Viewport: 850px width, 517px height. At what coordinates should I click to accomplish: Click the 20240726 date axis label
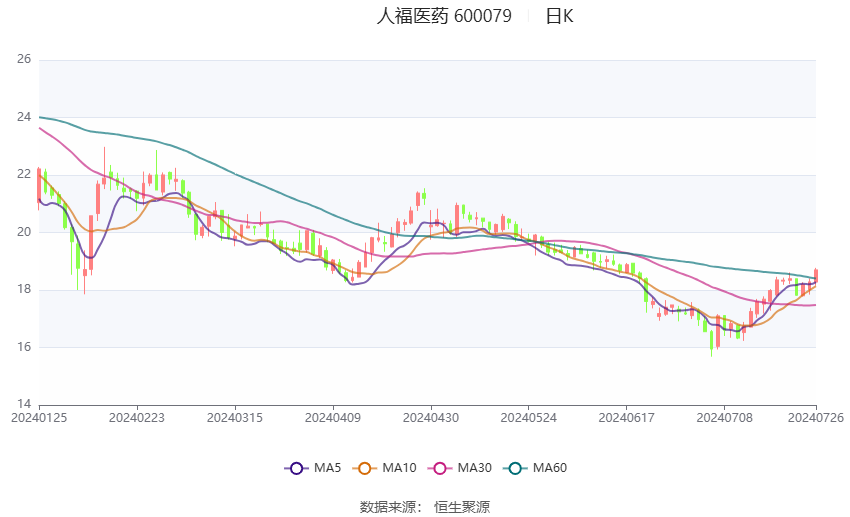point(816,418)
